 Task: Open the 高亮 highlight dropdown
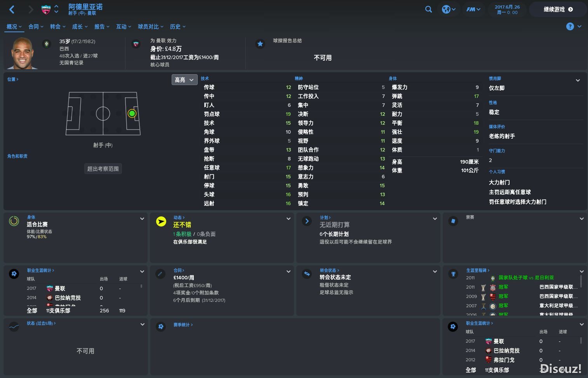pyautogui.click(x=184, y=80)
